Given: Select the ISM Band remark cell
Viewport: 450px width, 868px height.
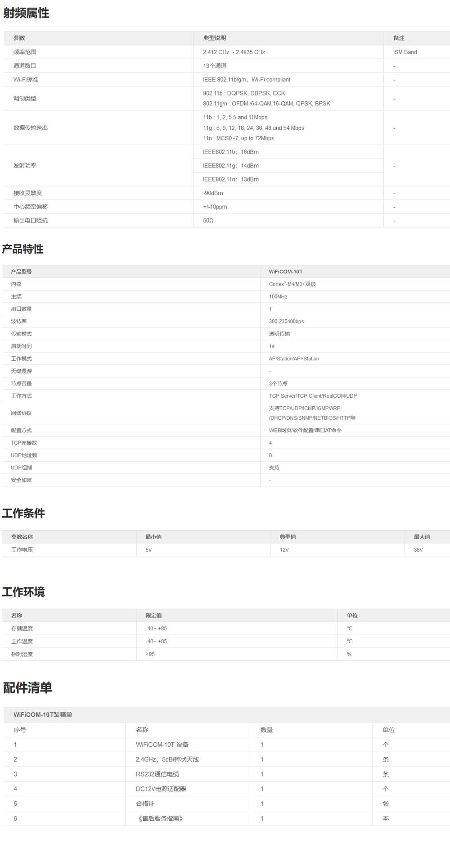Looking at the screenshot, I should pos(405,52).
